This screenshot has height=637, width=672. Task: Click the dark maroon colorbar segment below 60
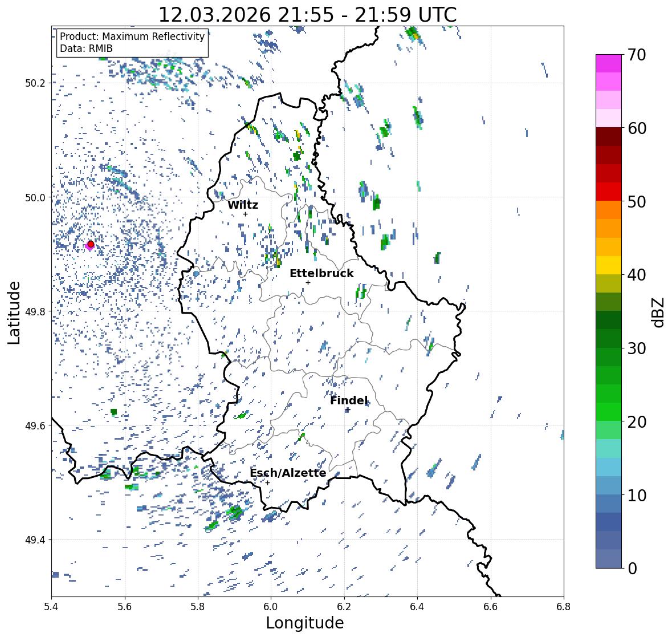609,137
